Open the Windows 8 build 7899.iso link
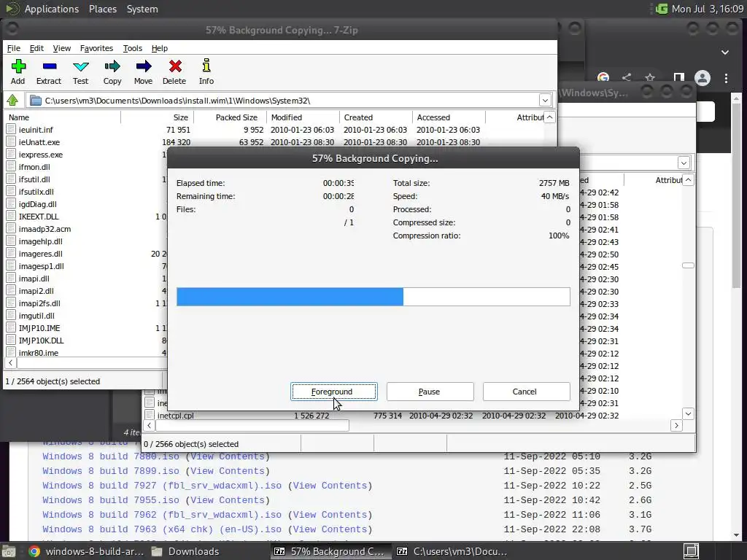The width and height of the screenshot is (747, 560). 111,471
